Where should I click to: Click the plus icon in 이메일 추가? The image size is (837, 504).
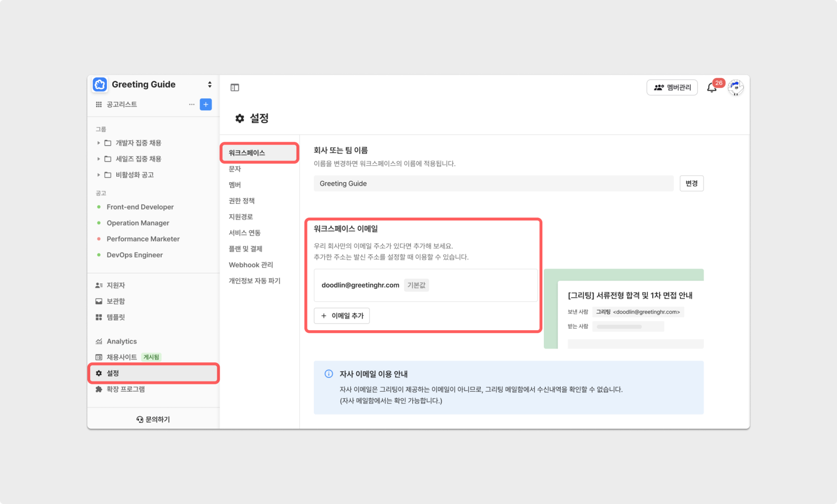(324, 316)
